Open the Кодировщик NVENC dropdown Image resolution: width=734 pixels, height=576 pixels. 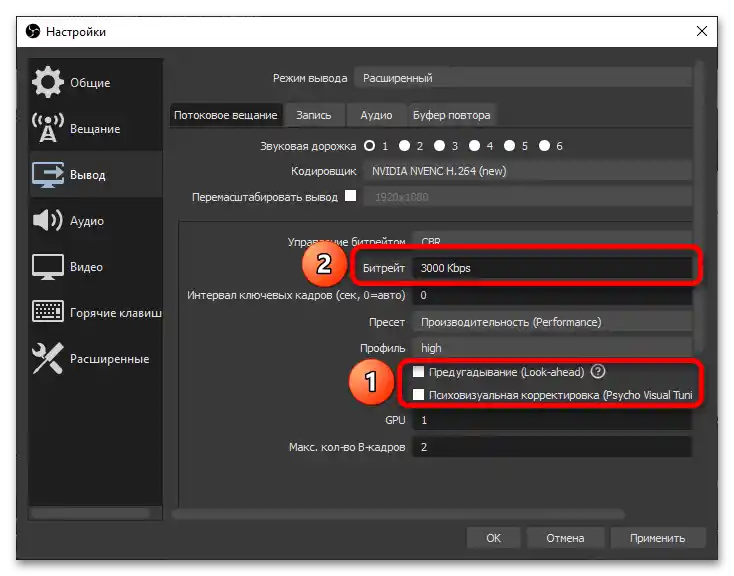528,171
